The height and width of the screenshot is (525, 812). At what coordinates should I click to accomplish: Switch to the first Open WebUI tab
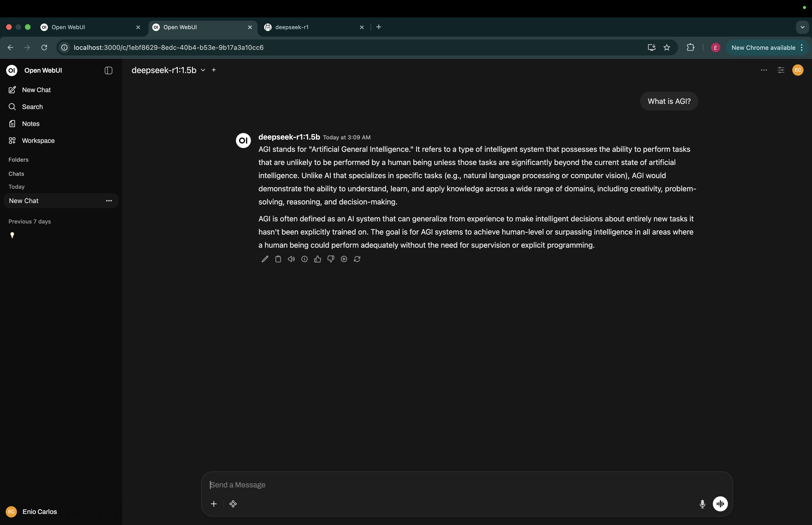point(91,27)
